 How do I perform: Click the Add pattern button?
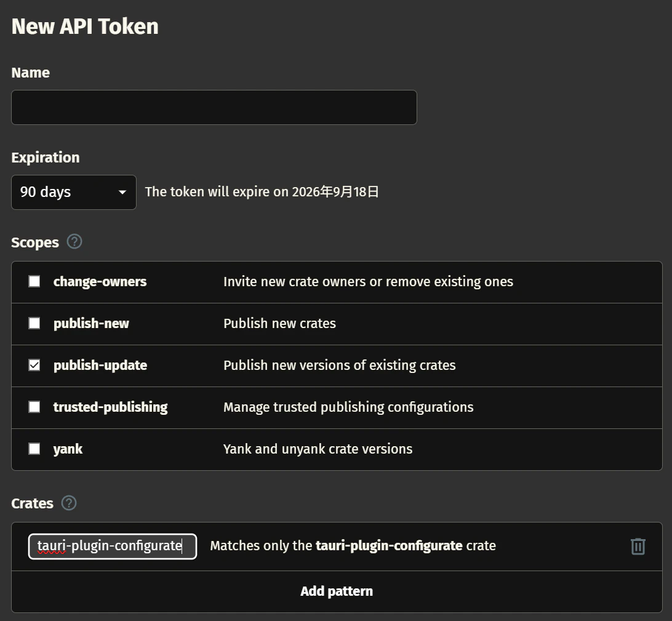click(x=337, y=591)
